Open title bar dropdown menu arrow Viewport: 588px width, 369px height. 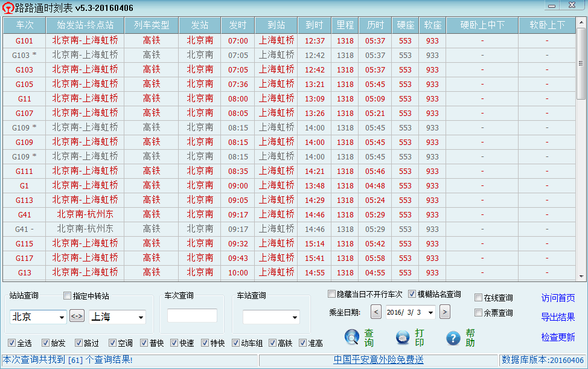552,5
